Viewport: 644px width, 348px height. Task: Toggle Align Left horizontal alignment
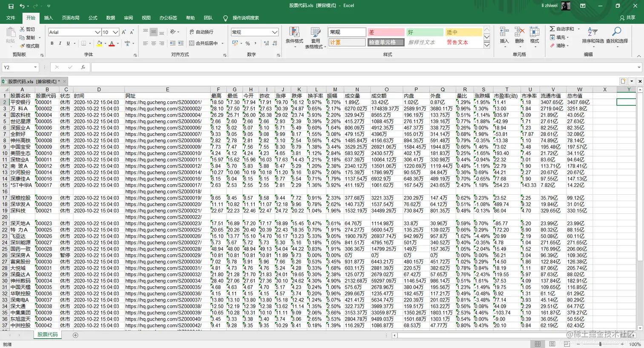145,43
